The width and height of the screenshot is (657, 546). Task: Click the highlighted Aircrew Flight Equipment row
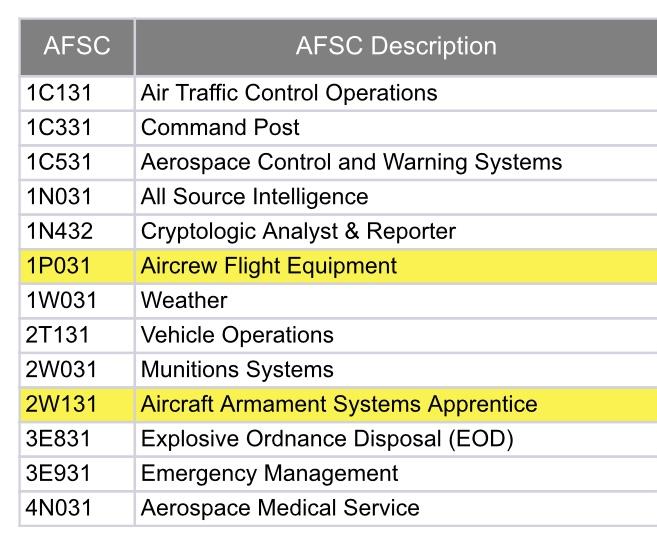[269, 266]
